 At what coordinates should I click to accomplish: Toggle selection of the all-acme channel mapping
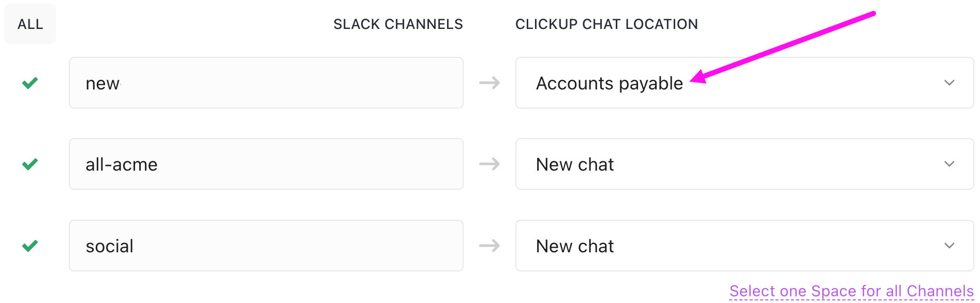[29, 164]
